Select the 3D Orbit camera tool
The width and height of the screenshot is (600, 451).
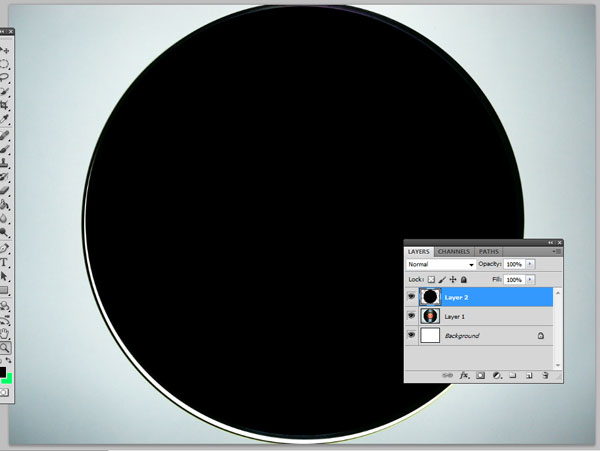(x=5, y=320)
